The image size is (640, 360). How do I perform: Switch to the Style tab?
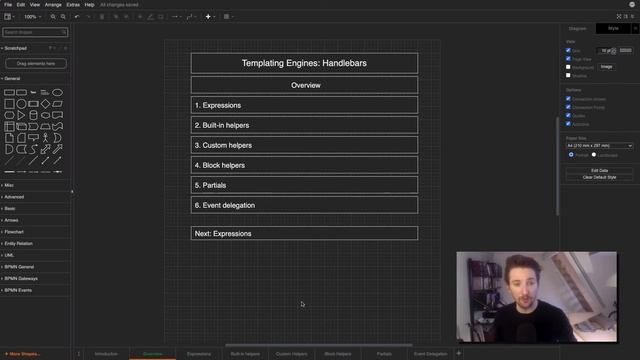613,29
